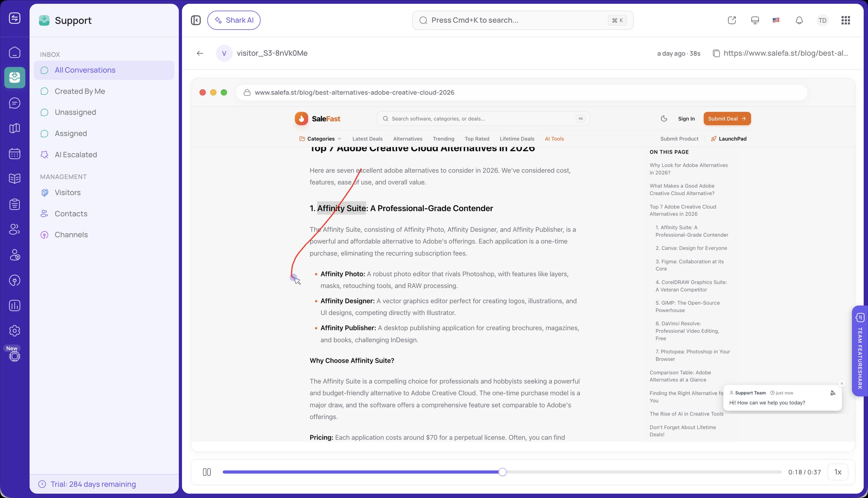Toggle dark mode moon in replay
Screen dimensions: 868x498
[664, 119]
